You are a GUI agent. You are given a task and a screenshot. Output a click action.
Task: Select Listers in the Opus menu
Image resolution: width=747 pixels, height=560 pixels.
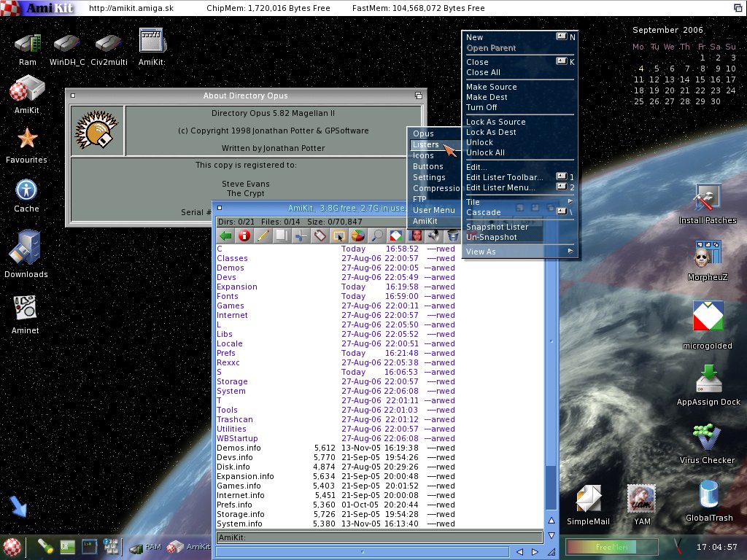click(433, 144)
